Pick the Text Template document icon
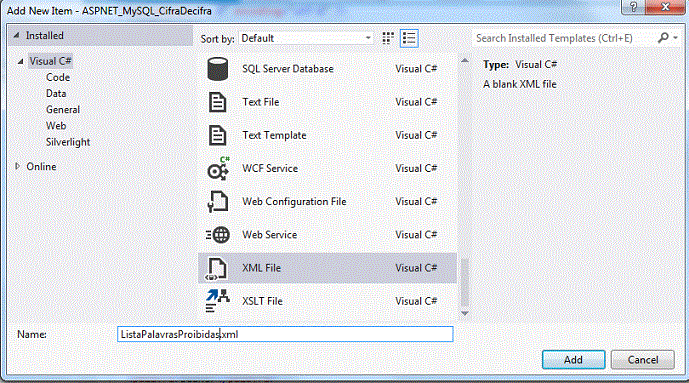 coord(217,135)
